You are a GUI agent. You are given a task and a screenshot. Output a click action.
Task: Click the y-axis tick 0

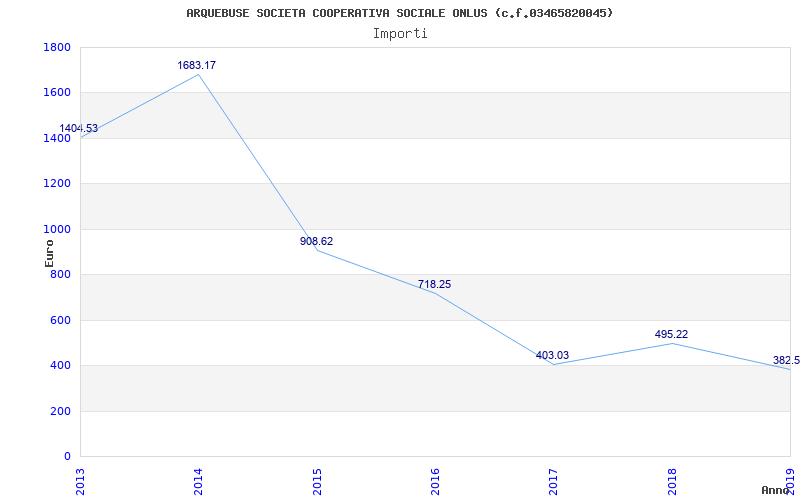click(67, 457)
